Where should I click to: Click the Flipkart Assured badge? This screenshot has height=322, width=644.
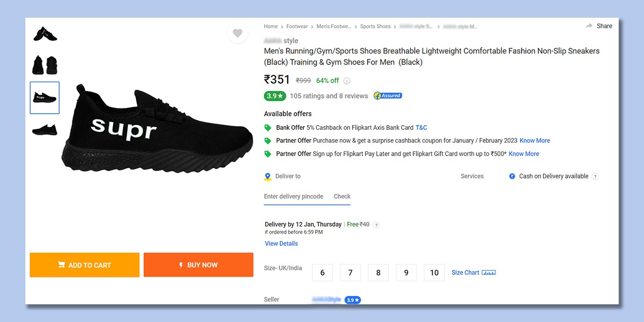pos(387,96)
